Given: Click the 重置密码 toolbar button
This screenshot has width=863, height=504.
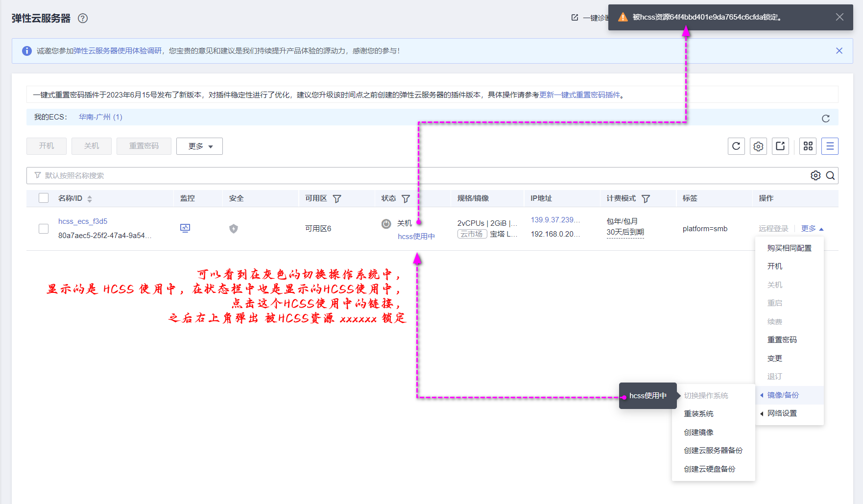Looking at the screenshot, I should click(x=144, y=146).
